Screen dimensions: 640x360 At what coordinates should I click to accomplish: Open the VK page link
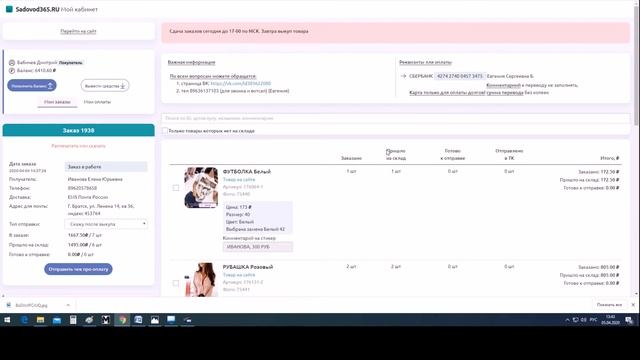point(240,83)
